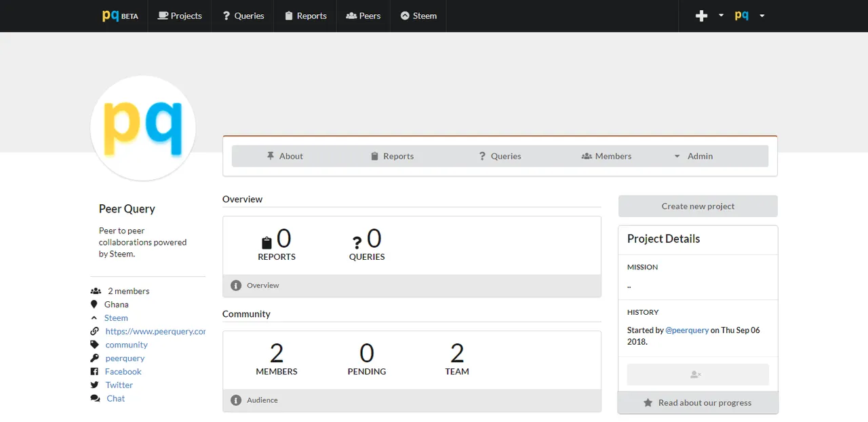Click the key icon beside peerquery
The height and width of the screenshot is (422, 868).
pos(94,358)
